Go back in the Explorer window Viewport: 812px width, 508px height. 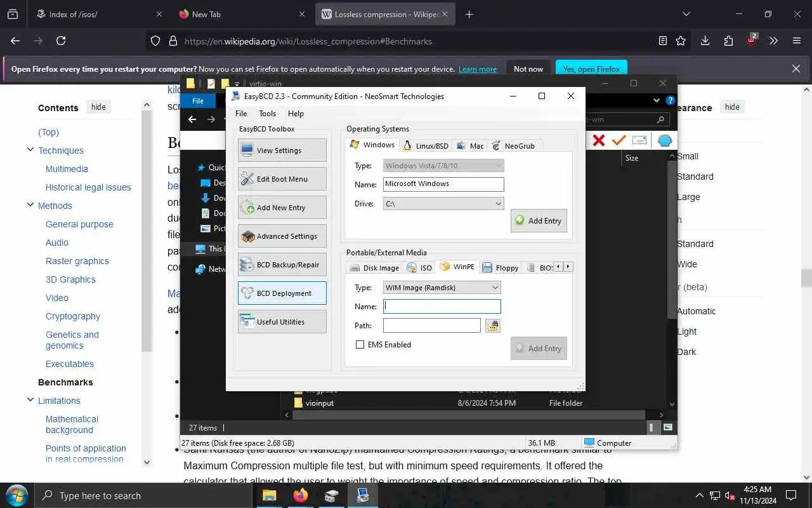192,119
